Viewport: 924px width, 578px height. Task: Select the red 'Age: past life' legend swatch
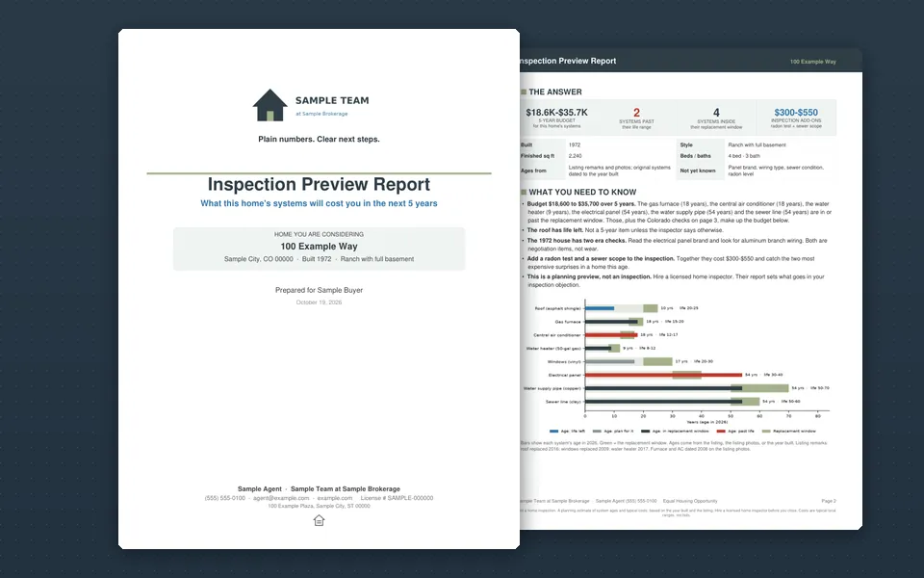(721, 432)
